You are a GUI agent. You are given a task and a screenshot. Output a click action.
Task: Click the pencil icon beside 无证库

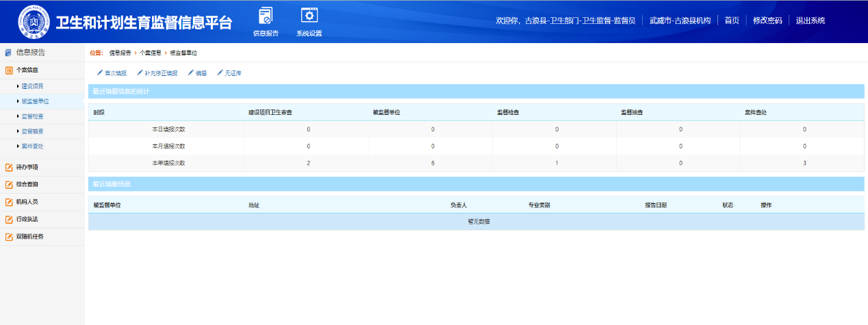[x=220, y=73]
